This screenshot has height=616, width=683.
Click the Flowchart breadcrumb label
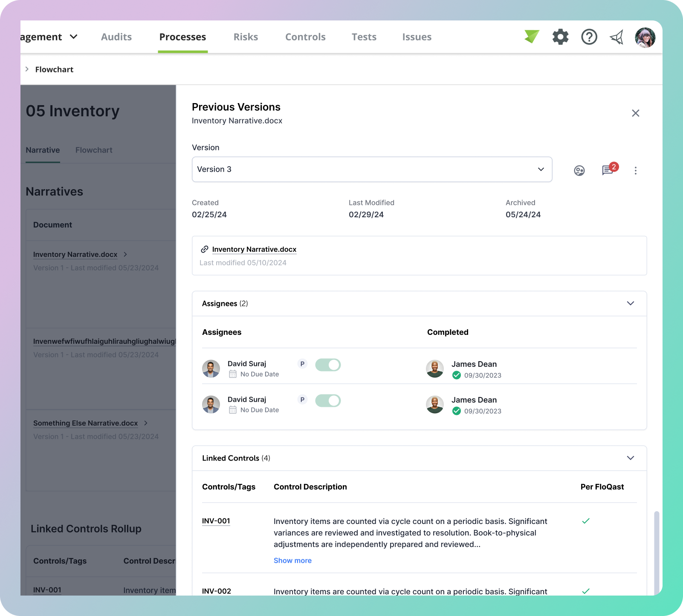point(54,69)
